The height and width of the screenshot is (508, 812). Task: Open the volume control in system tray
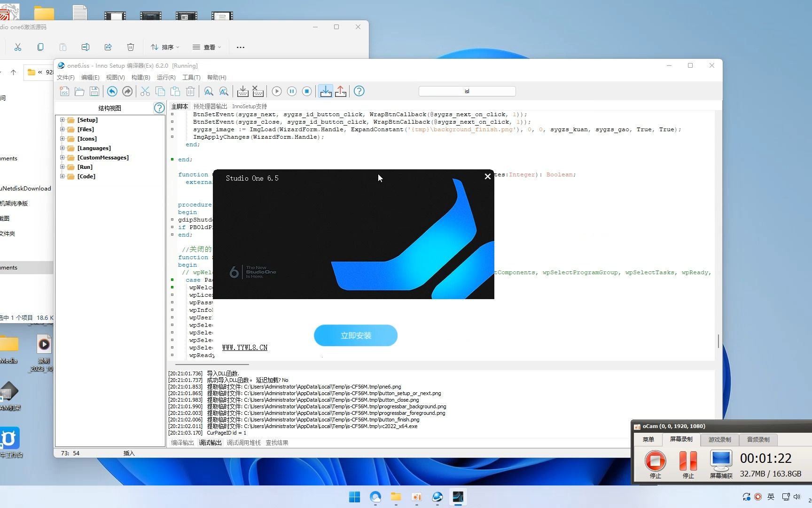pyautogui.click(x=797, y=497)
